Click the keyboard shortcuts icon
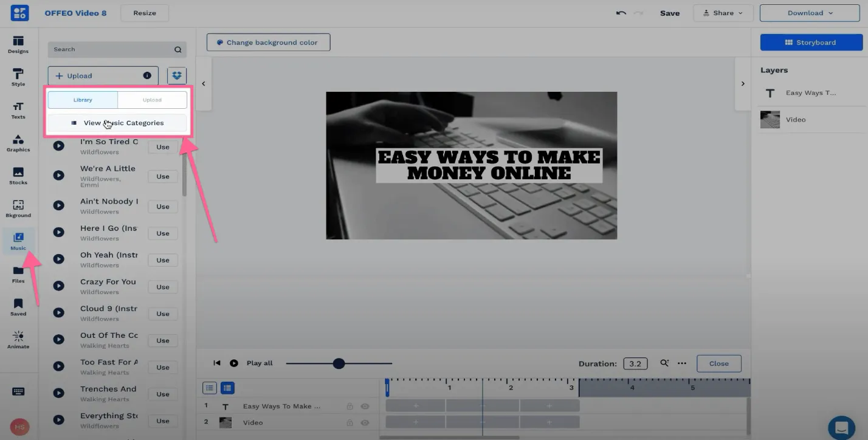The image size is (868, 440). coord(18,391)
